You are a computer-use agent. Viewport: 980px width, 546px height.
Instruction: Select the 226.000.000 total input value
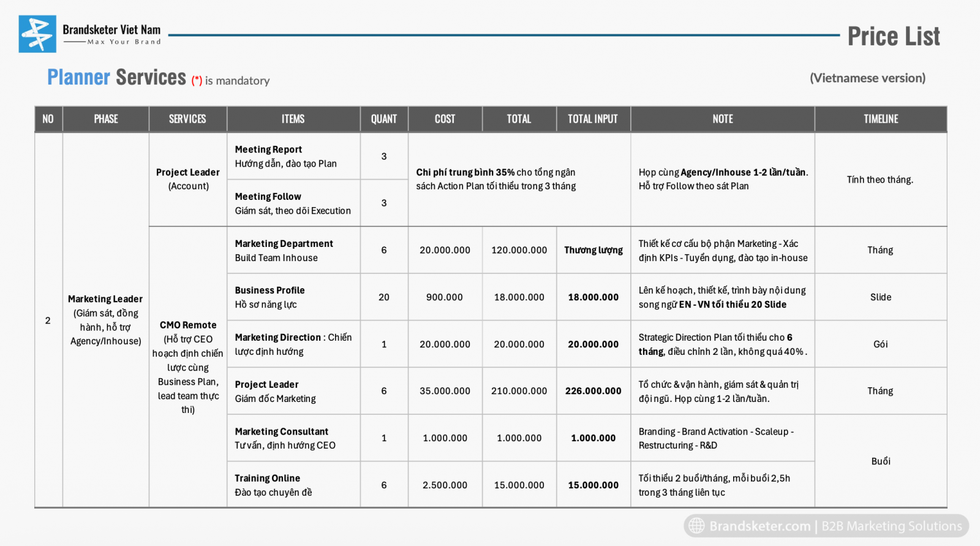pos(593,391)
